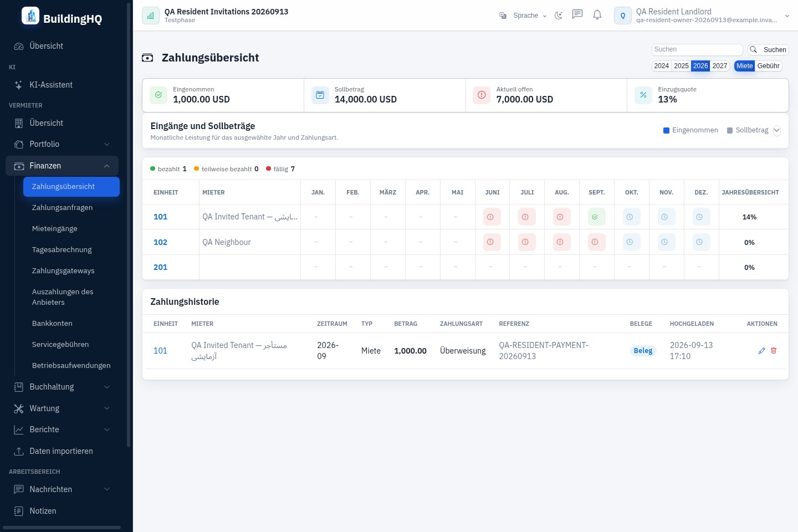Image resolution: width=798 pixels, height=532 pixels.
Task: Open the notifications bell
Action: pyautogui.click(x=597, y=15)
